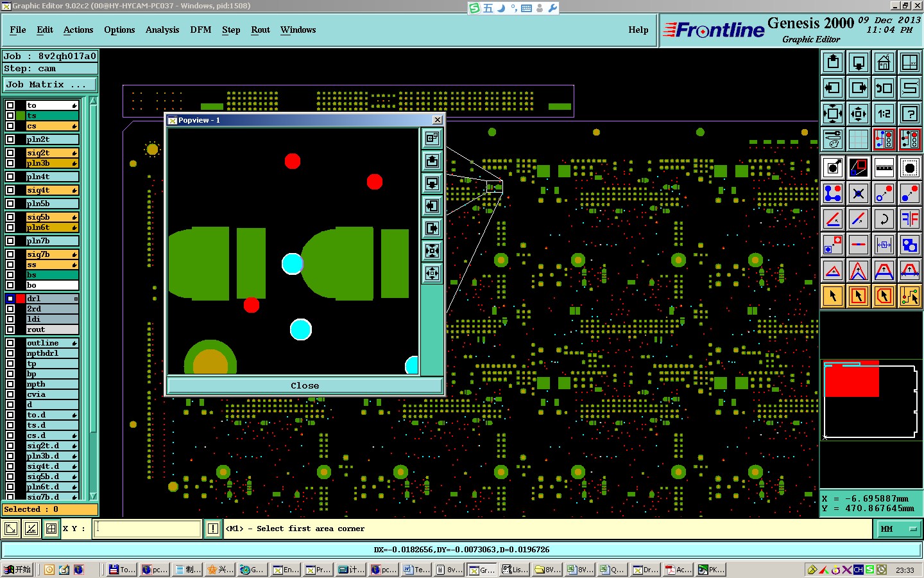
Task: Click the pan left view icon
Action: click(x=833, y=88)
